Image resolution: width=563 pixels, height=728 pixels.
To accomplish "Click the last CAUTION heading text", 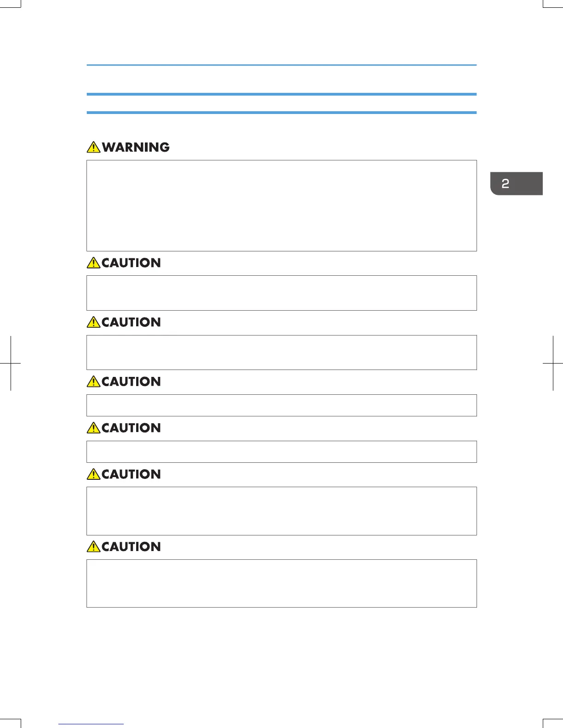I will [x=131, y=547].
